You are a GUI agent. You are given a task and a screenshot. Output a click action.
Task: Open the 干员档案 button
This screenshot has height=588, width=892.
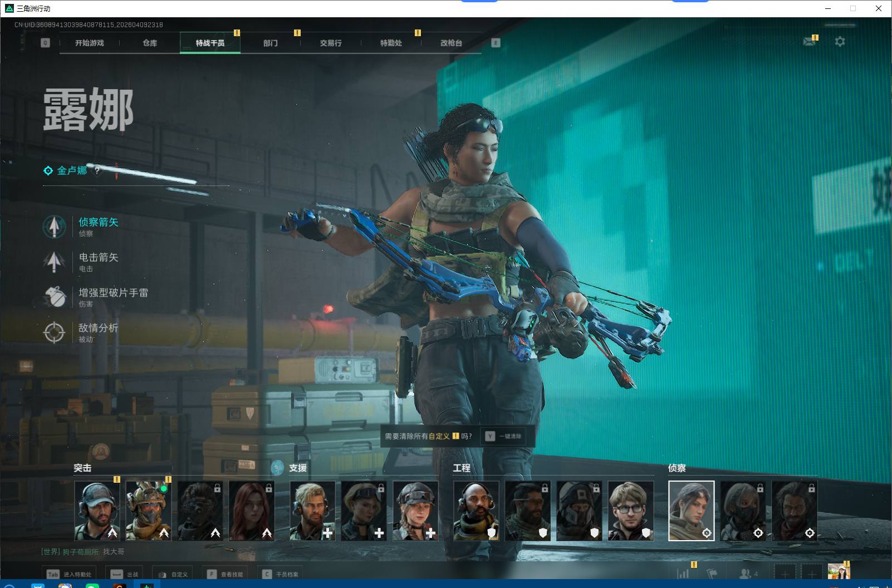(x=282, y=574)
